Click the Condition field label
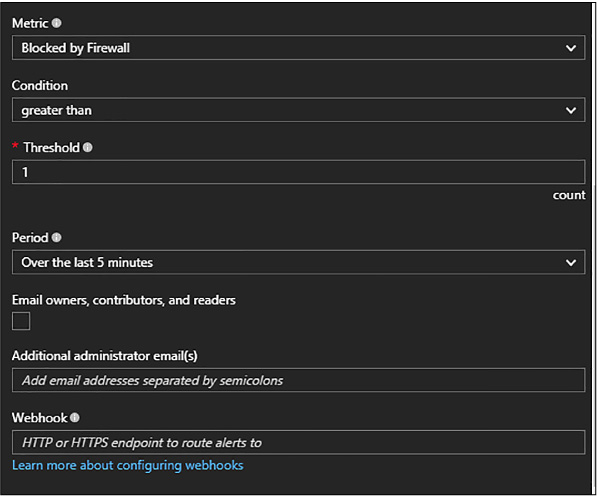Image resolution: width=597 pixels, height=496 pixels. tap(40, 85)
